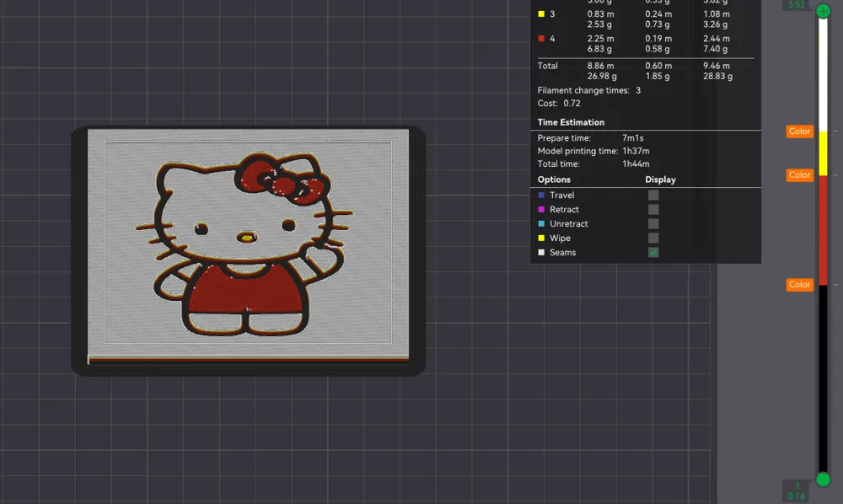Click the Travel option label
The image size is (843, 504).
point(561,195)
